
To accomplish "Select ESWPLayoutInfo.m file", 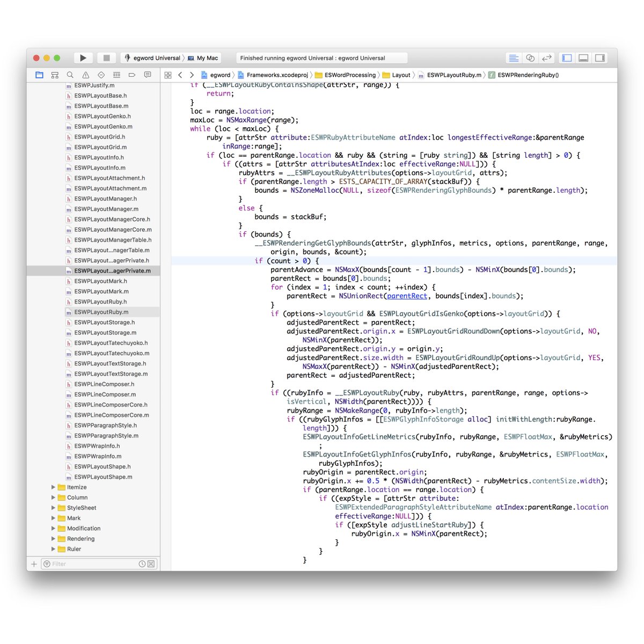I will pyautogui.click(x=93, y=167).
